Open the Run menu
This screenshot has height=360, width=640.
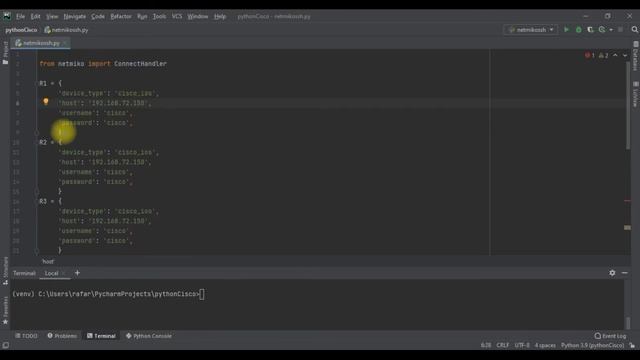point(142,16)
